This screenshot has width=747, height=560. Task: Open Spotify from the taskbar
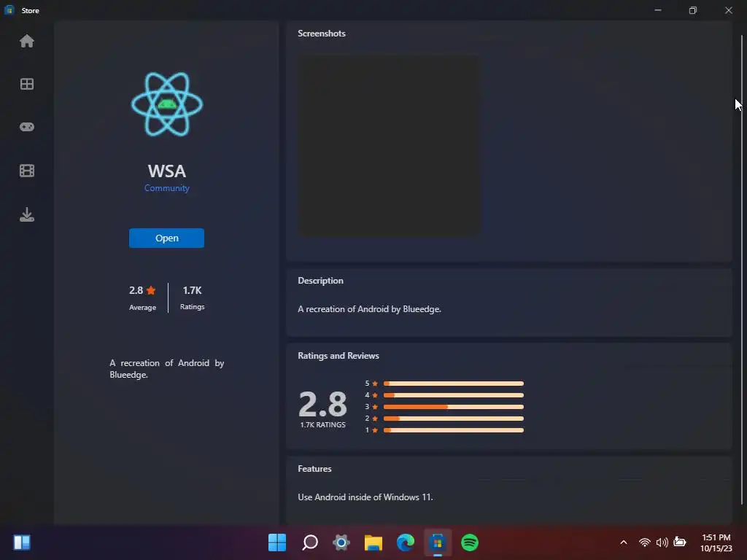click(x=470, y=542)
